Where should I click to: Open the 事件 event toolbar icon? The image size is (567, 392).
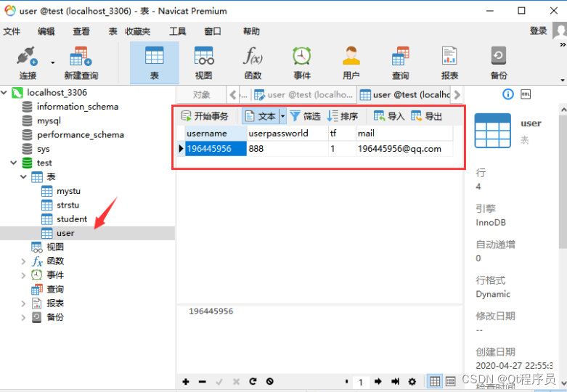[302, 62]
